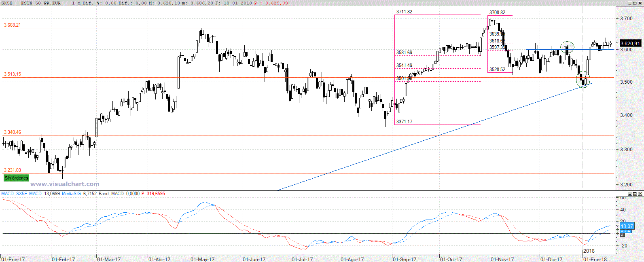Minimize the MACD indicator pane
The height and width of the screenshot is (262, 644).
click(x=630, y=194)
